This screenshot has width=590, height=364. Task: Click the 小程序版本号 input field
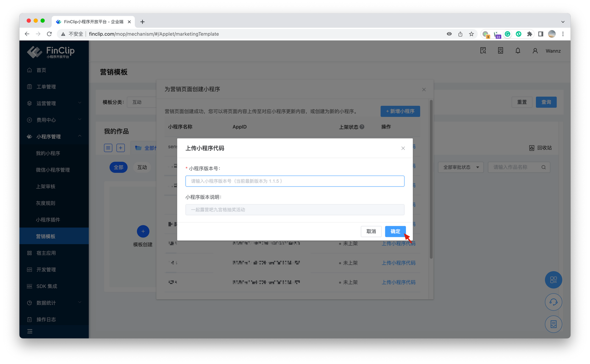pos(295,181)
